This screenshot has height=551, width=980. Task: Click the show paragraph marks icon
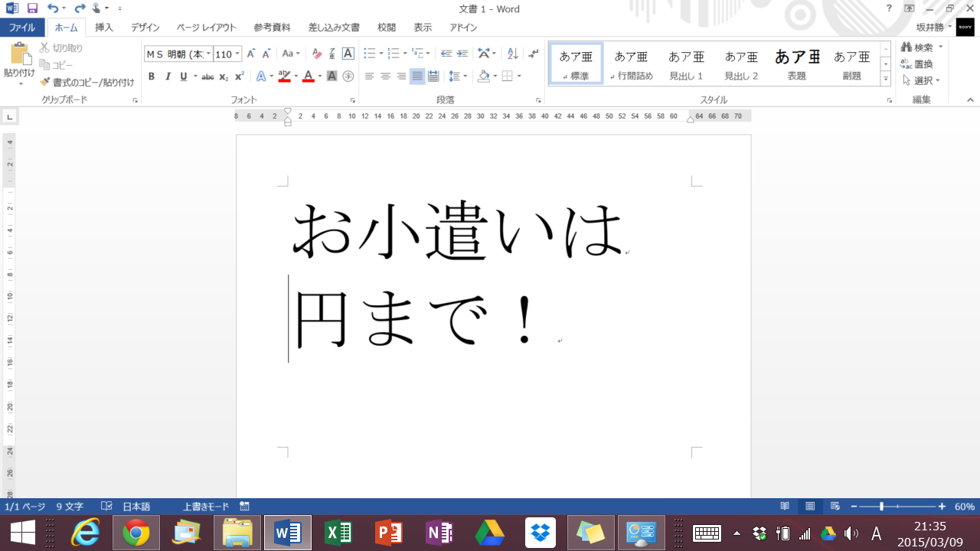pos(534,54)
